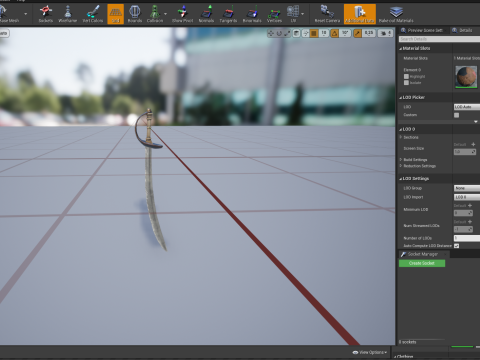Turn off the Grid toolbar button

click(x=115, y=14)
